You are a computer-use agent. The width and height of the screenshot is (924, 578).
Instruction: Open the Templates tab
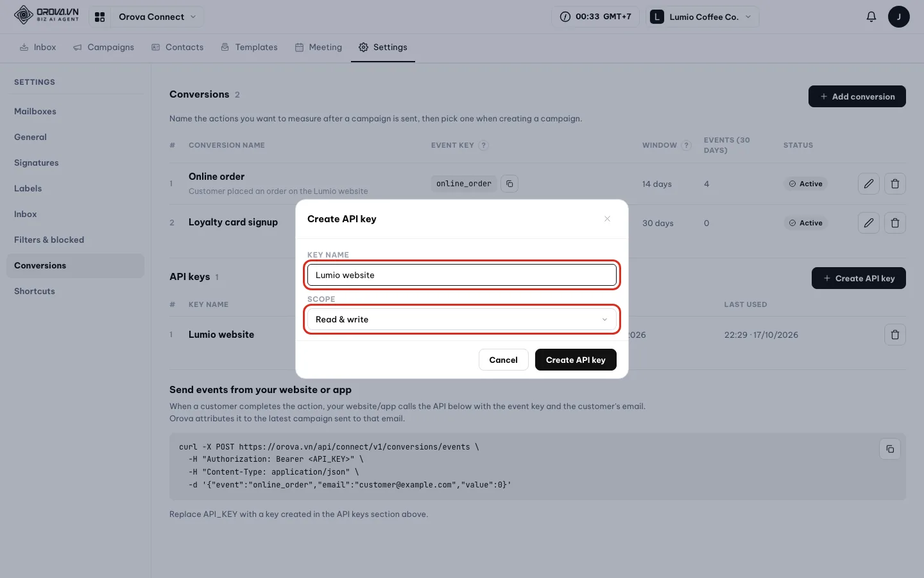(x=249, y=48)
